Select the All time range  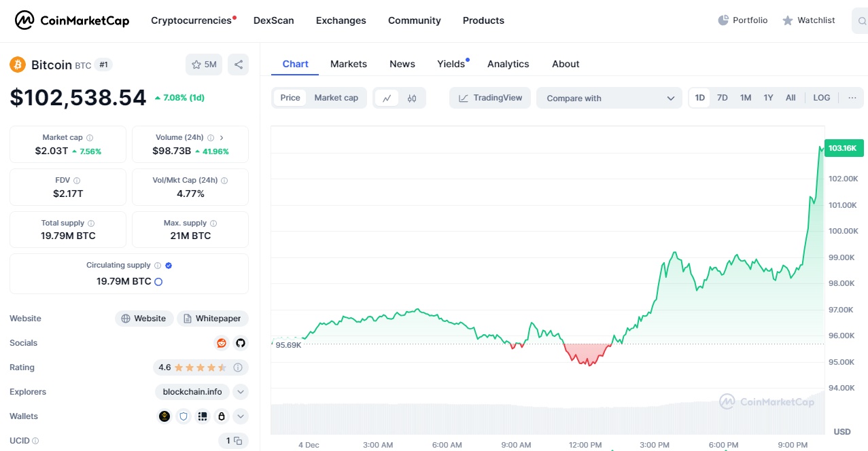point(791,98)
